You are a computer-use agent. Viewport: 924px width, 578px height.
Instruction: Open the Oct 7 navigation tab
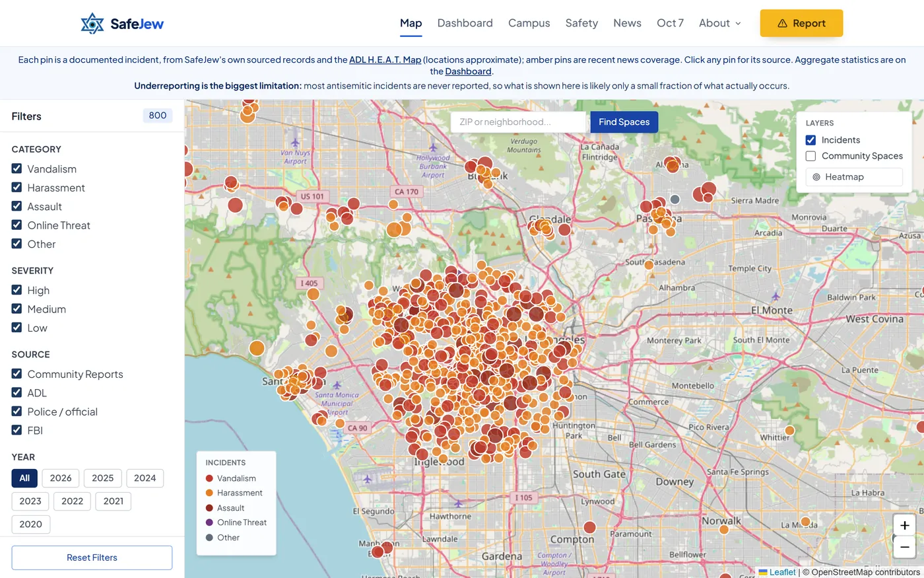670,23
